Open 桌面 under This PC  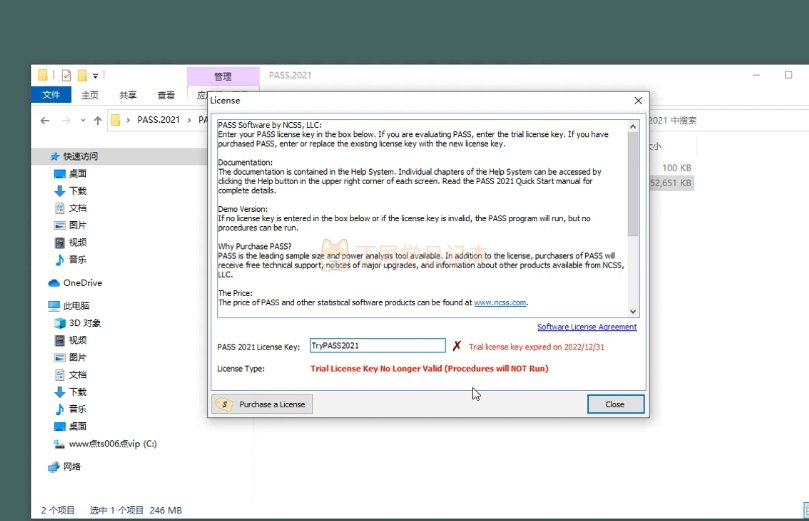coord(78,426)
